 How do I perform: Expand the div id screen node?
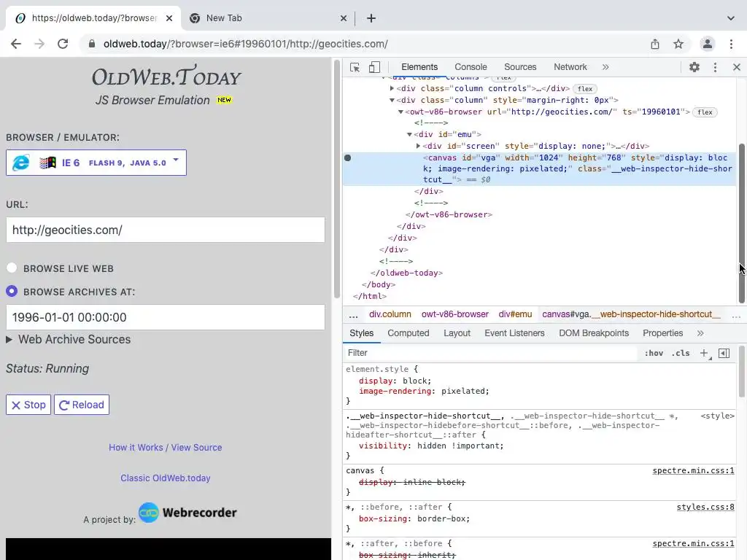click(418, 146)
